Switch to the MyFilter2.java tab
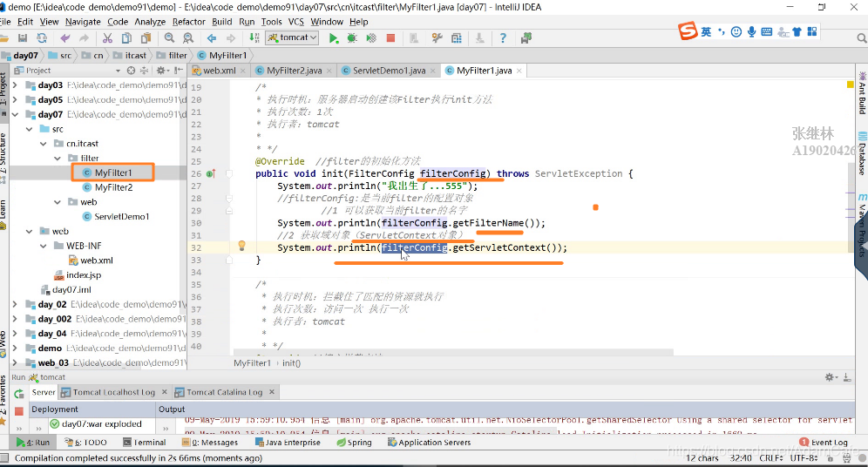This screenshot has height=467, width=868. pos(294,71)
